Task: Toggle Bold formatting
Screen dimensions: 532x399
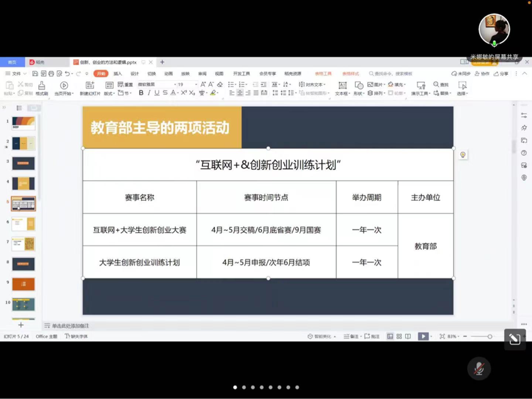Action: pos(141,93)
